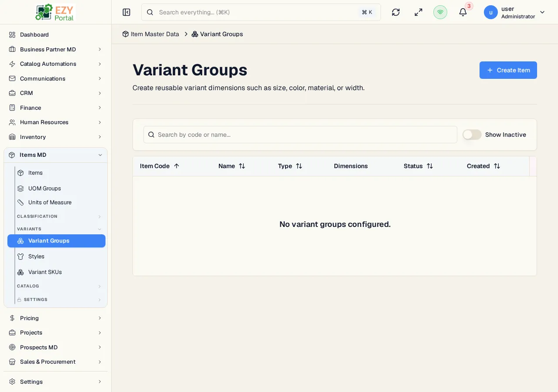The width and height of the screenshot is (558, 392).
Task: Click the Settings gear icon
Action: tap(12, 382)
